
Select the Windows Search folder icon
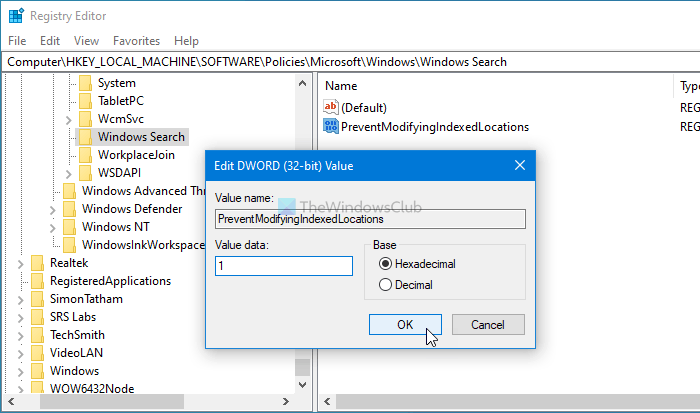(x=86, y=137)
